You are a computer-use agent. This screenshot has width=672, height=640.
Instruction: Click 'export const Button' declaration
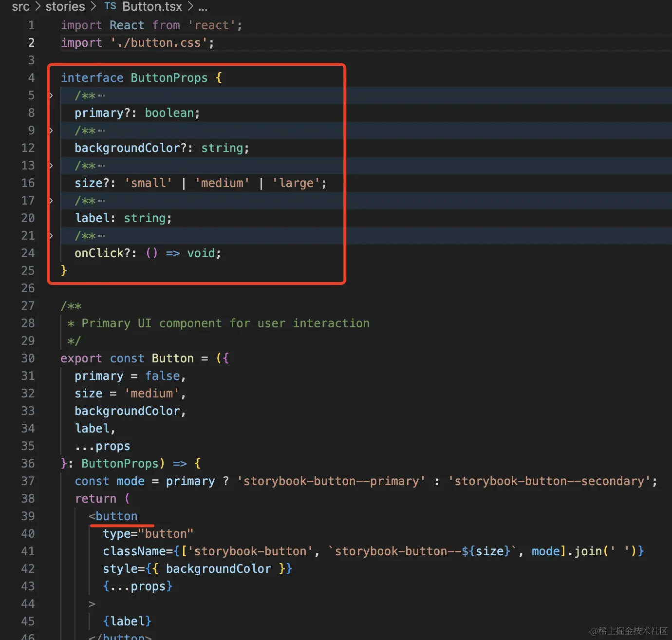pos(127,358)
